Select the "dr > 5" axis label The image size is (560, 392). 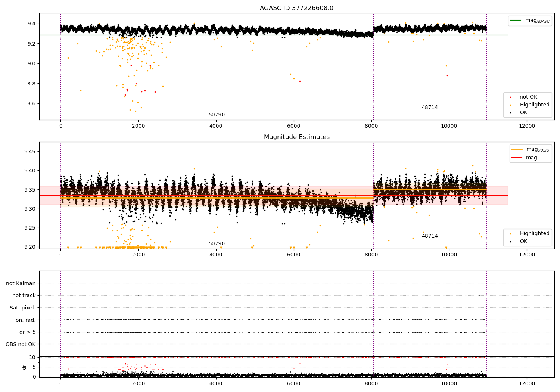coord(28,332)
